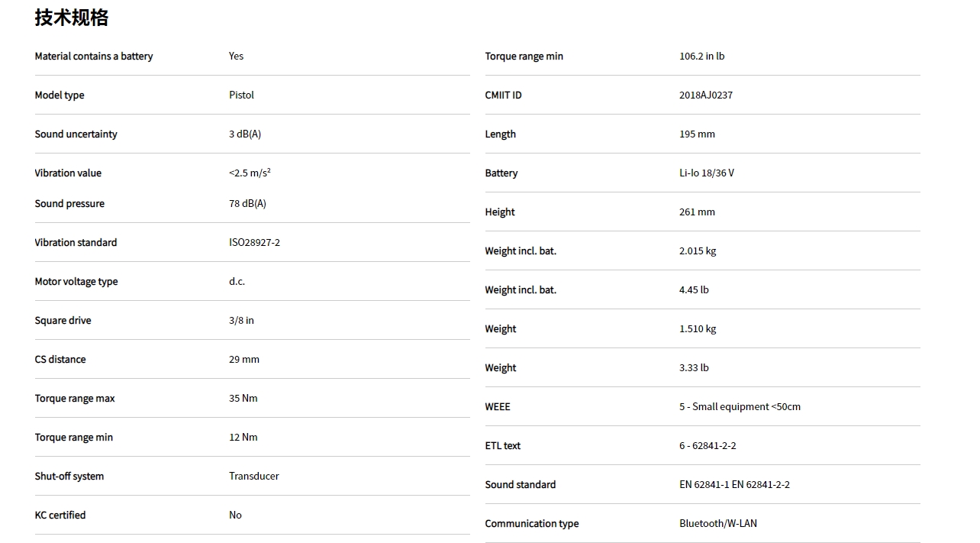Click the '3/8 in' square drive value
This screenshot has height=543, width=980.
coord(241,321)
